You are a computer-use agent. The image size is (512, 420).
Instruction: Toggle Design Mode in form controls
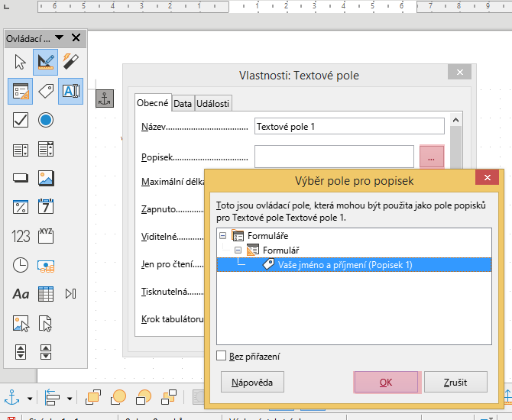(45, 62)
